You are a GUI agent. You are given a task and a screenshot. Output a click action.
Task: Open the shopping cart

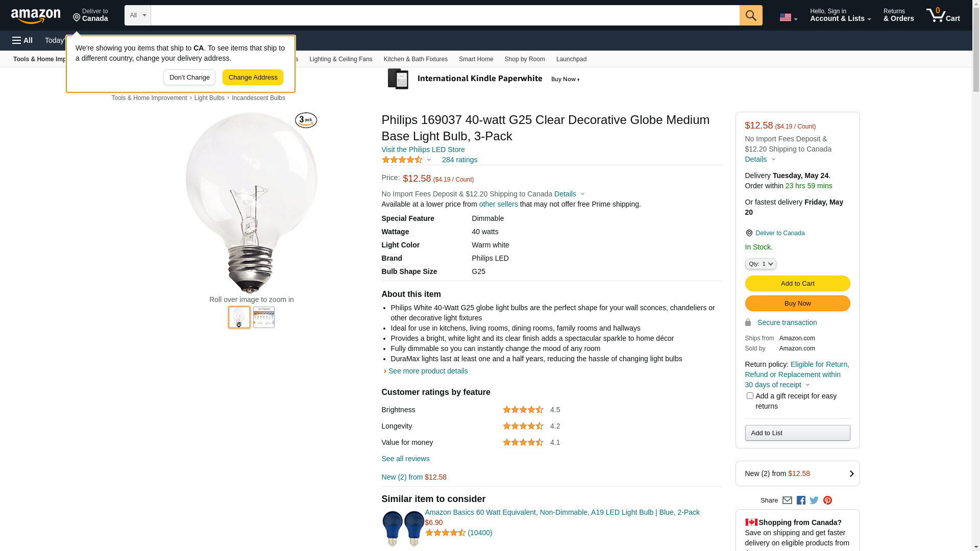[x=943, y=15]
